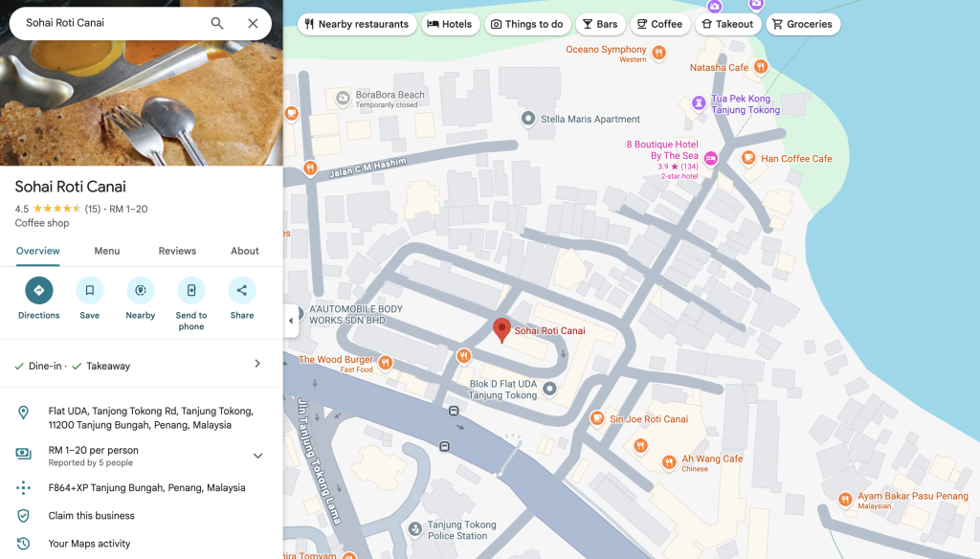The width and height of the screenshot is (980, 559).
Task: Open the roti canai header photo
Action: [x=142, y=105]
